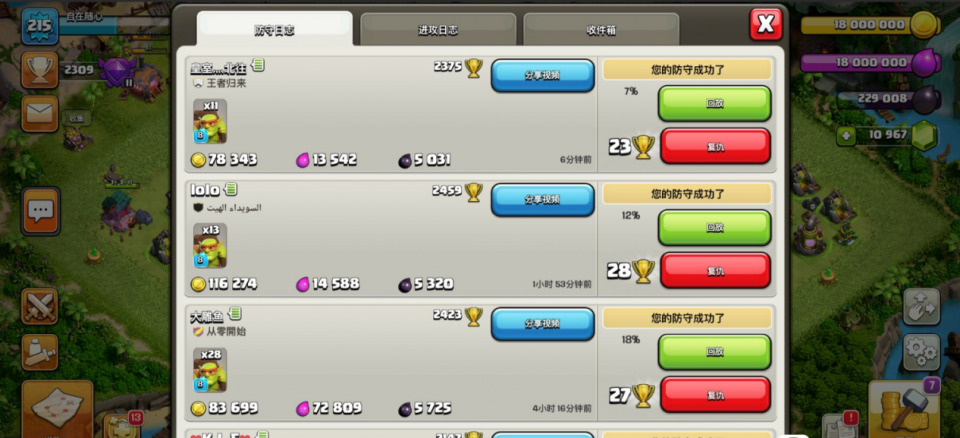Image resolution: width=960 pixels, height=438 pixels.
Task: Share video for the lolo attack
Action: point(542,200)
